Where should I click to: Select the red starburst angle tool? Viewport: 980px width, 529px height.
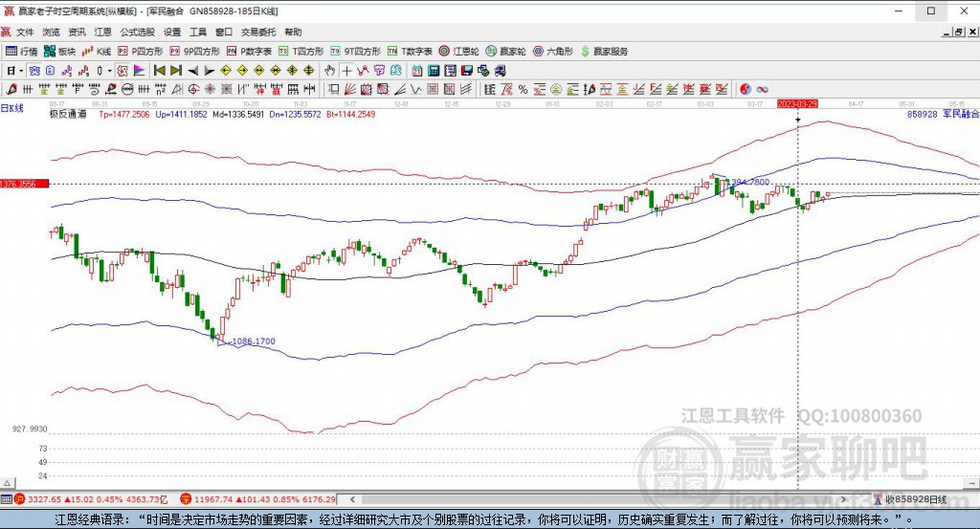tap(210, 89)
